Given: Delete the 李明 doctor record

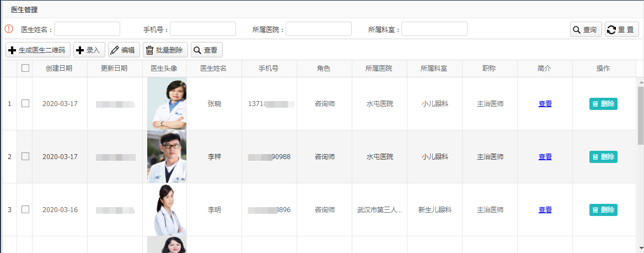Looking at the screenshot, I should pyautogui.click(x=603, y=210).
